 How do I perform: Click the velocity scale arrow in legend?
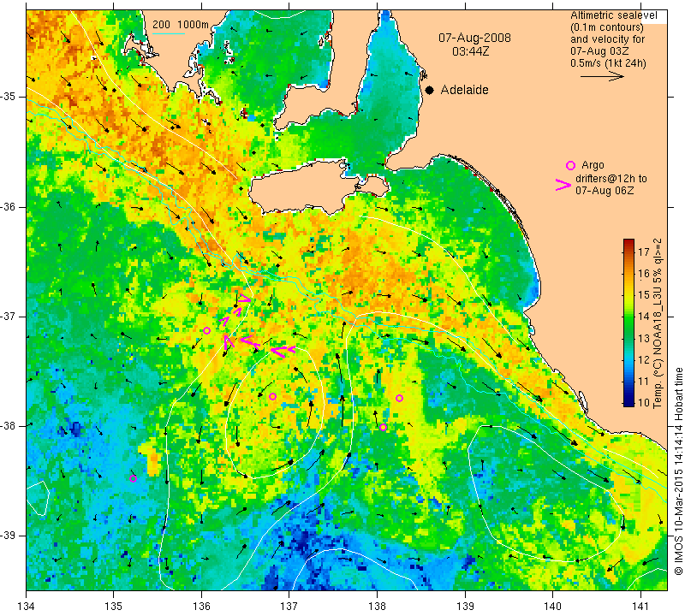pos(602,76)
